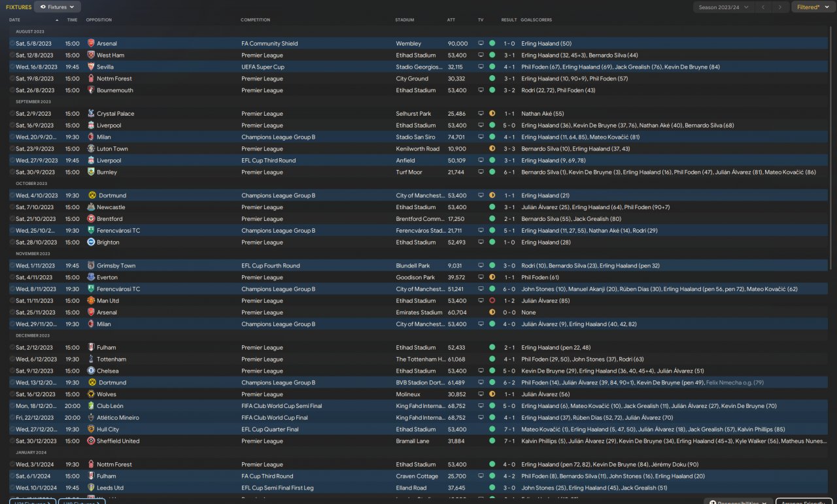
Task: Click the Bramall Lane stadium name
Action: tap(413, 441)
